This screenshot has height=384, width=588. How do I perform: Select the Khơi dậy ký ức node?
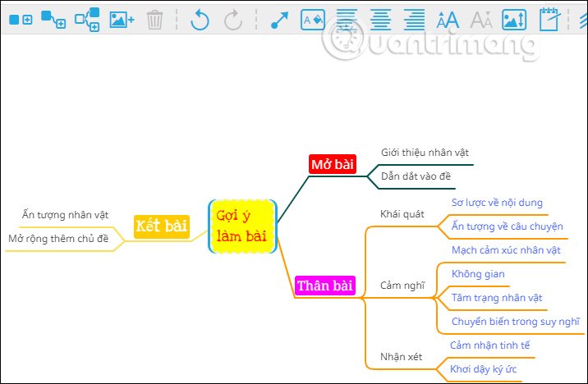[484, 369]
